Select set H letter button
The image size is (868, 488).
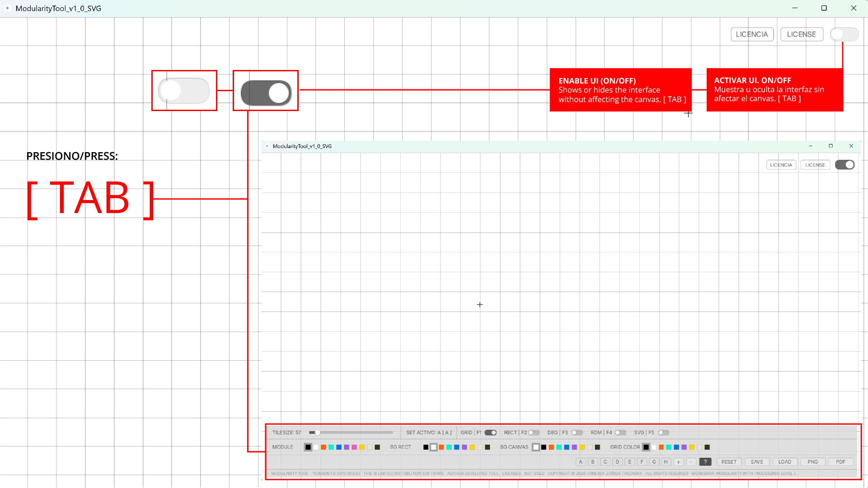click(666, 462)
